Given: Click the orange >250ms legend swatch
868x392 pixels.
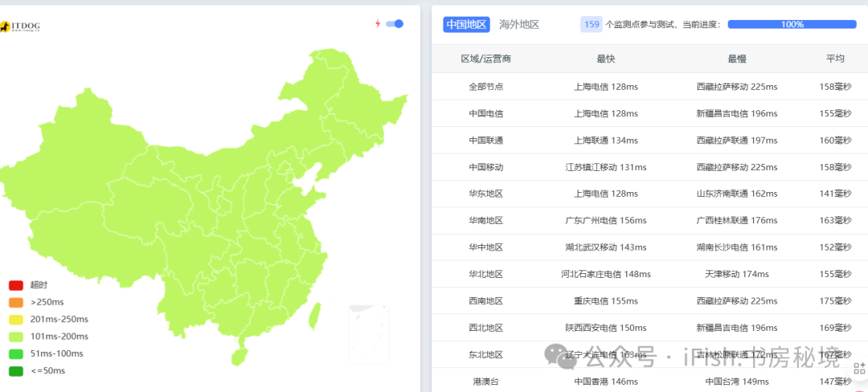Looking at the screenshot, I should tap(16, 302).
